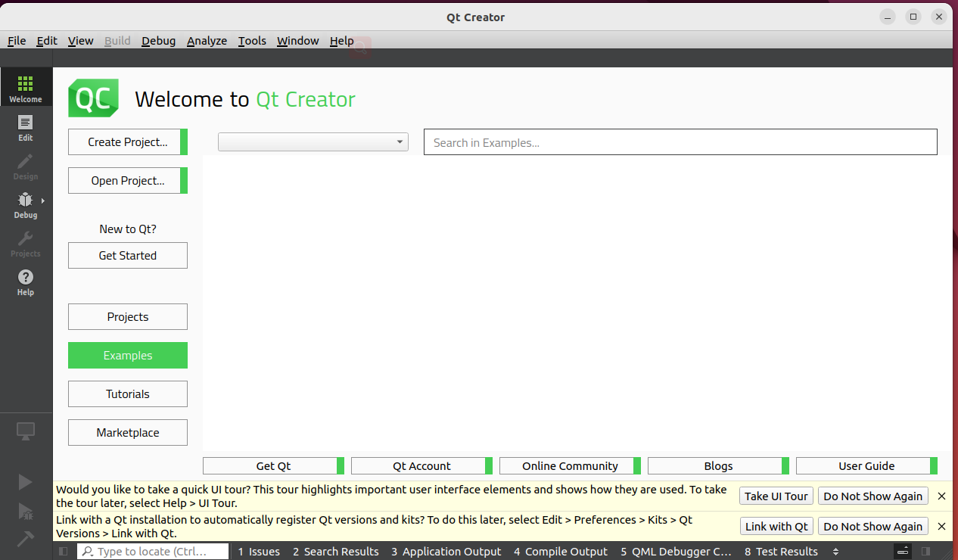Open the Edit mode in the sidebar
Image resolution: width=958 pixels, height=560 pixels.
(x=26, y=127)
